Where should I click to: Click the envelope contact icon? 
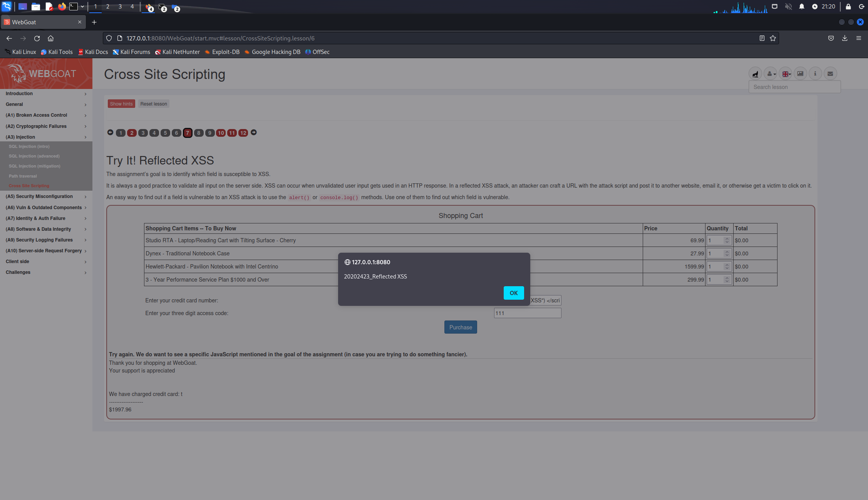tap(830, 74)
